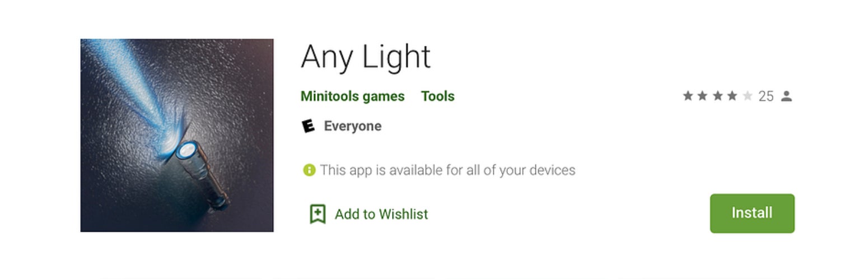Select the Add to Wishlist label
The image size is (868, 279).
pos(381,214)
